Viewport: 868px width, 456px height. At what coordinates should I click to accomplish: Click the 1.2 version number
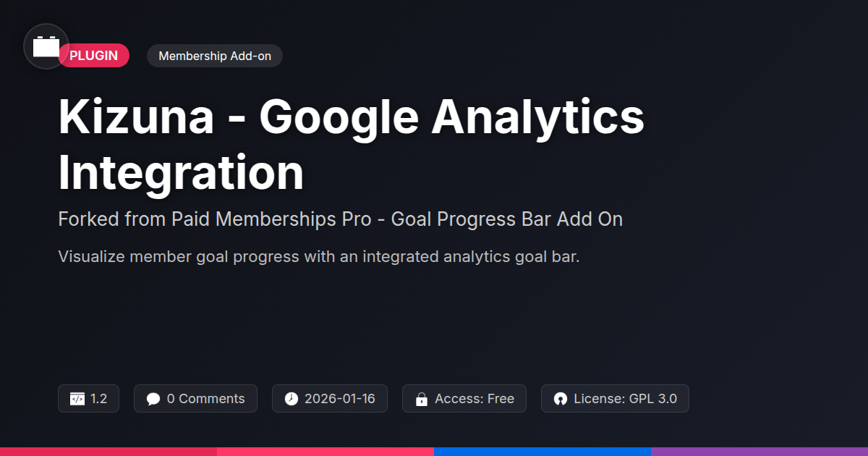click(99, 399)
